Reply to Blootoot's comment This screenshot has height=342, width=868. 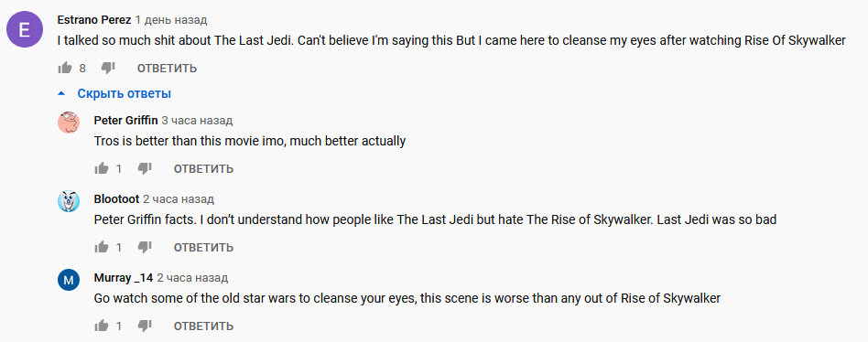click(203, 248)
